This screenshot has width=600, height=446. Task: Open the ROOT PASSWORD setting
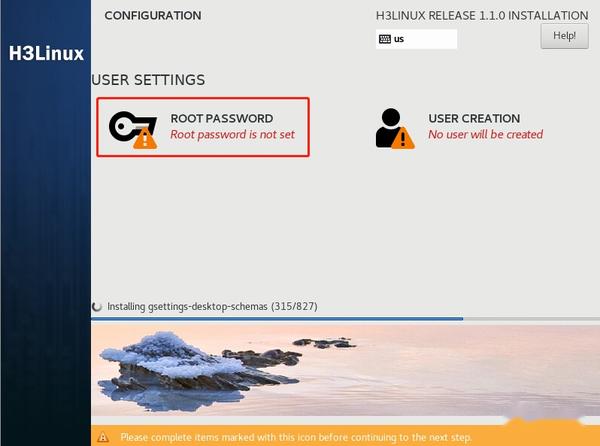click(203, 127)
